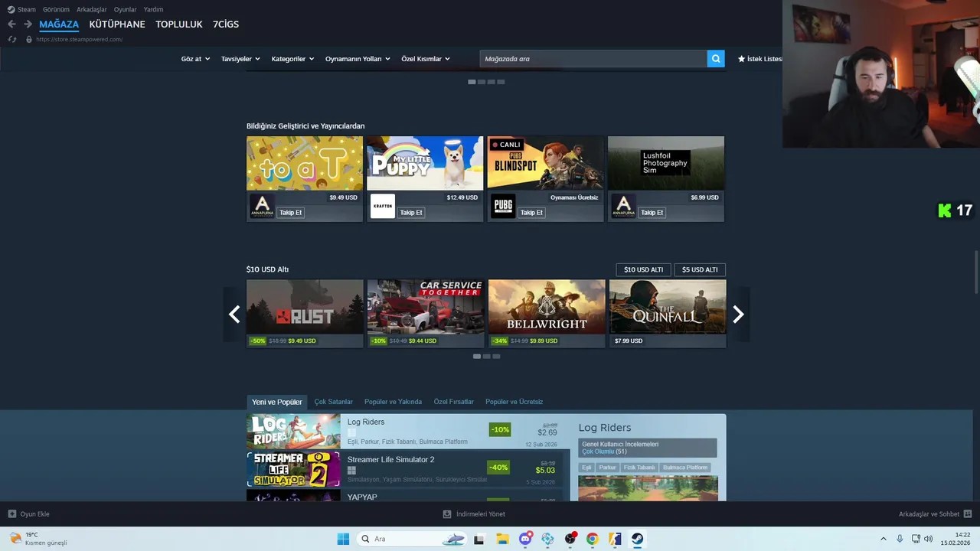Select the Popüler ve Yakında tab
Viewport: 980px width, 551px height.
[x=393, y=402]
